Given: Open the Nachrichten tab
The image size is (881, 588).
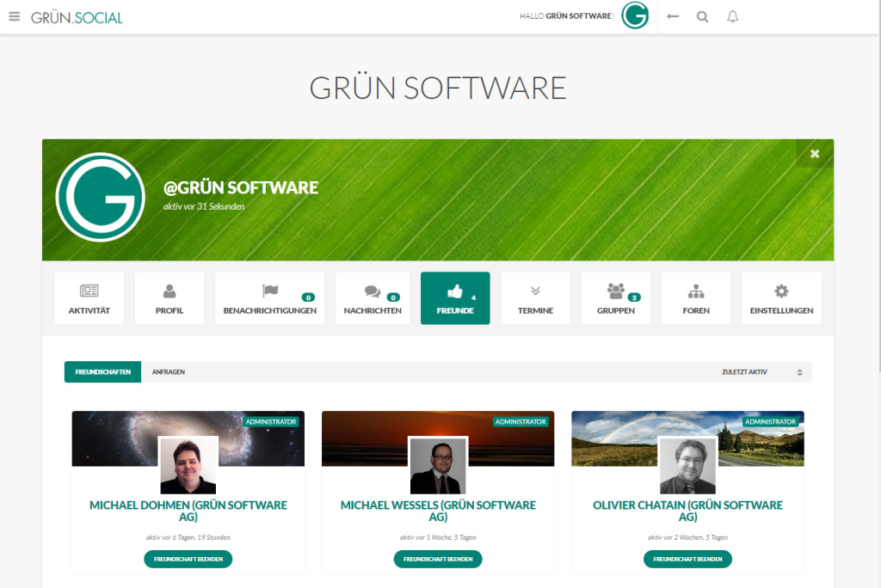Looking at the screenshot, I should [x=373, y=298].
